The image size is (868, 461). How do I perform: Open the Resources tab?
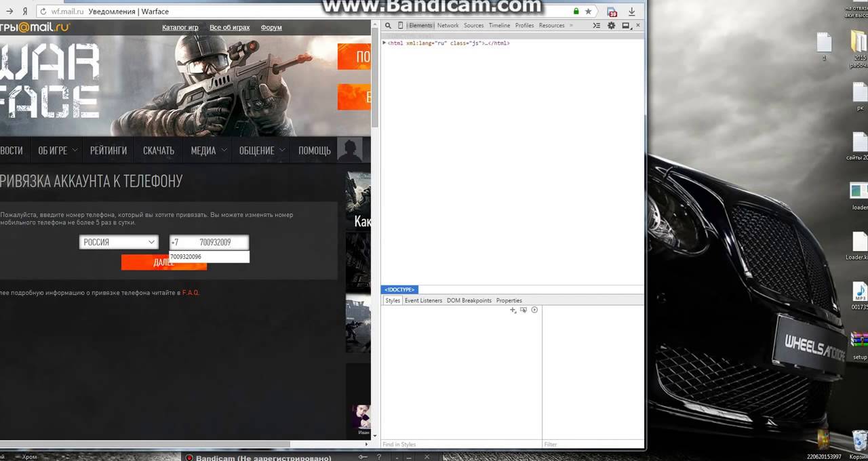pos(551,26)
